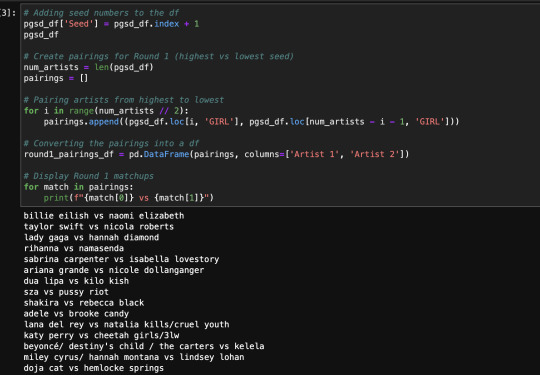
Task: Click the 'for match in pairings:' line
Action: [x=79, y=187]
